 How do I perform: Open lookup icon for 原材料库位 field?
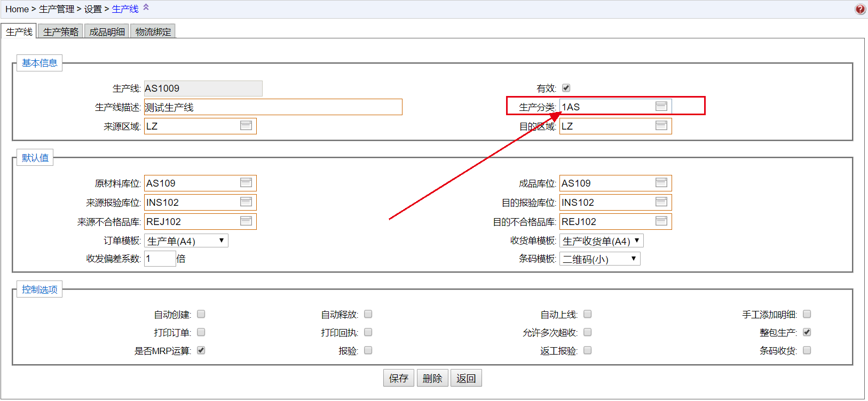246,182
